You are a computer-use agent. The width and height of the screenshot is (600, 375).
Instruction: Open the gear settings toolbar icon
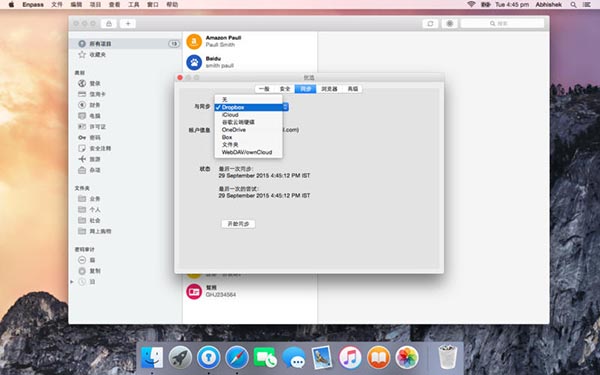(x=450, y=24)
